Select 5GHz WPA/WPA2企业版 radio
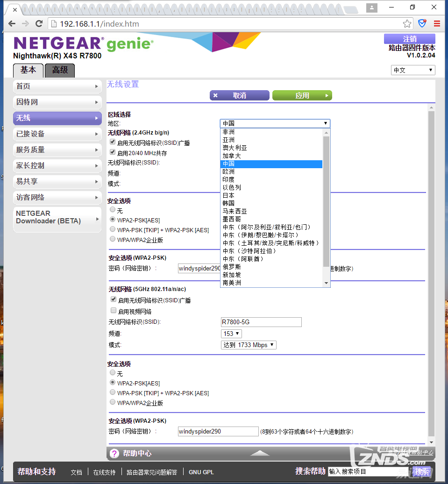 point(113,402)
